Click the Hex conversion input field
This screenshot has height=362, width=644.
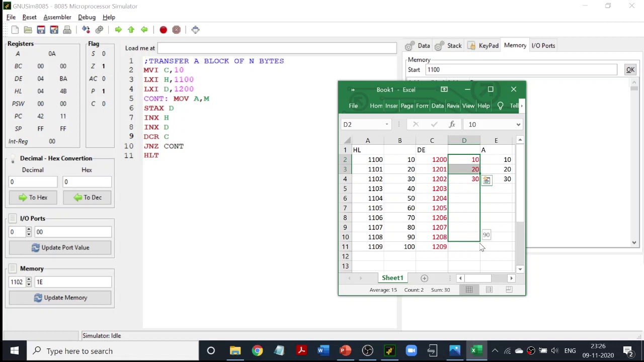(87, 182)
